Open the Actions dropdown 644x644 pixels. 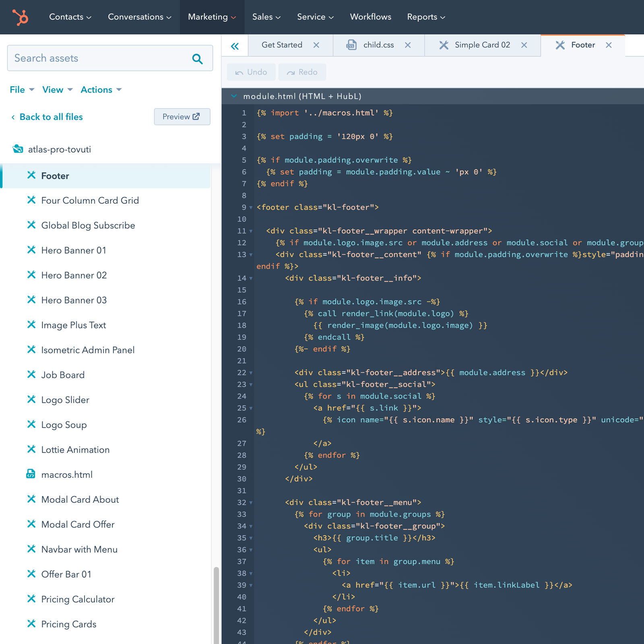[x=101, y=90]
